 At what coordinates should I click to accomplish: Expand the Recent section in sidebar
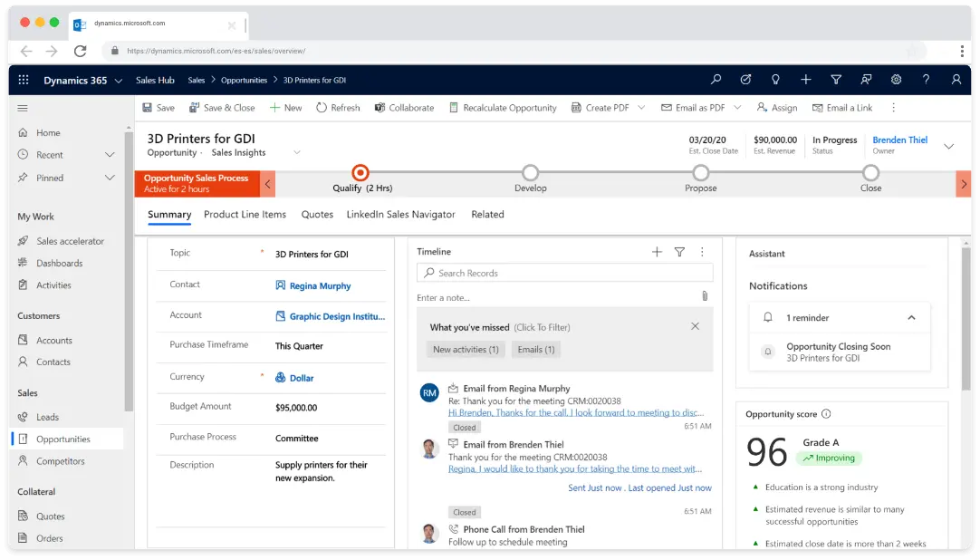tap(110, 155)
